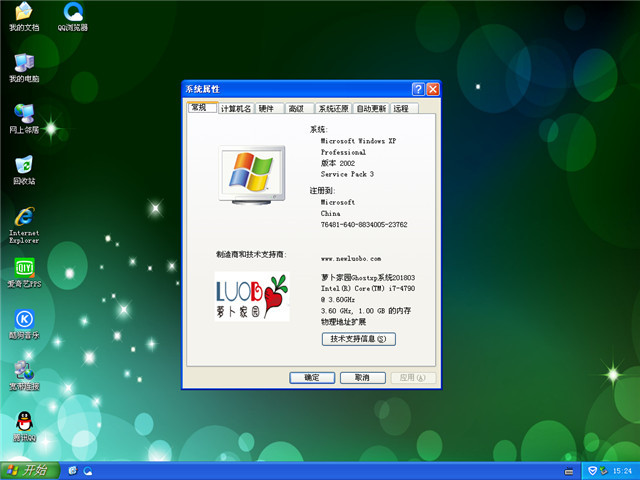
Task: Click the help question mark button
Action: 418,89
